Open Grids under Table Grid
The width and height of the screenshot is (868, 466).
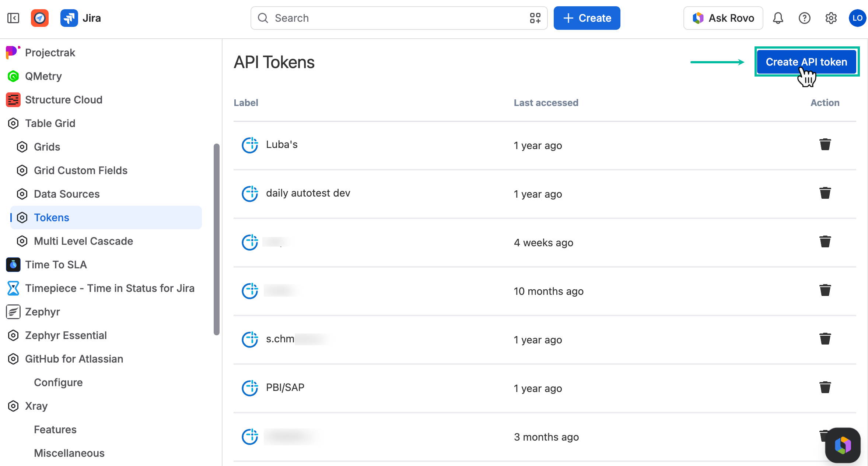(x=47, y=147)
